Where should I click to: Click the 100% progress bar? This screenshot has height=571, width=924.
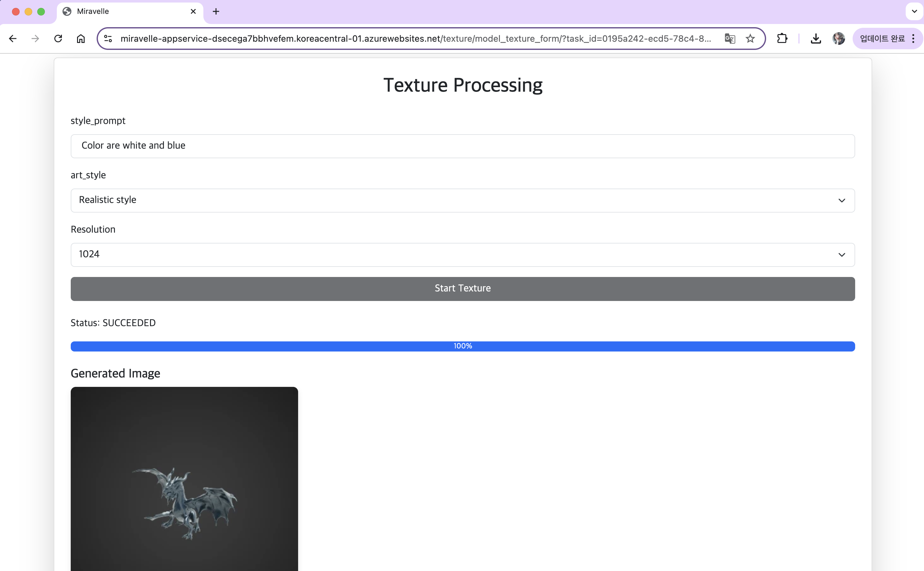(463, 346)
